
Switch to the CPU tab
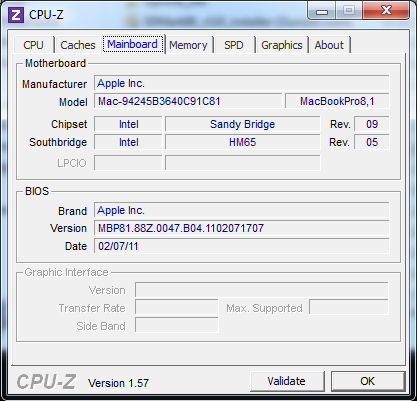pos(34,45)
